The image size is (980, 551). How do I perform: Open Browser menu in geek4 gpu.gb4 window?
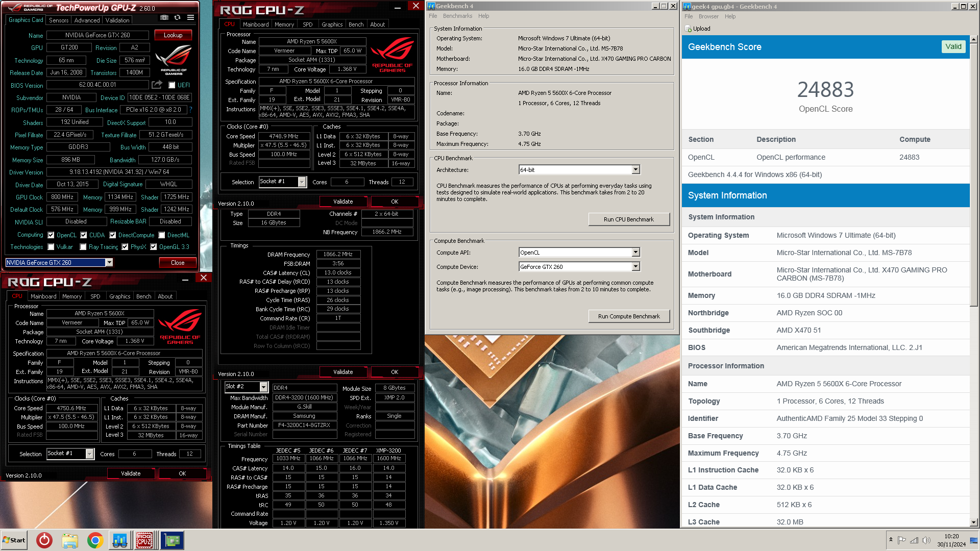[x=708, y=16]
